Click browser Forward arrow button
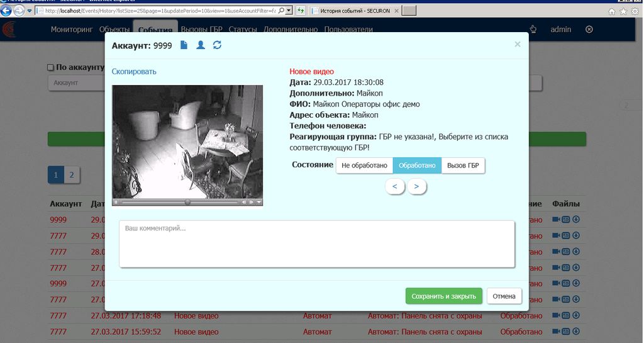The height and width of the screenshot is (343, 644). (x=19, y=11)
